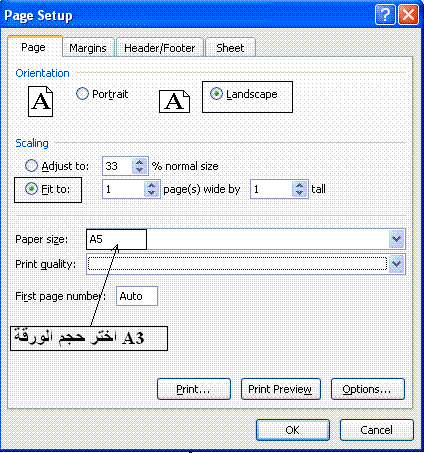Screen dimensions: 424x453
Task: Click the Help question mark icon
Action: (385, 15)
